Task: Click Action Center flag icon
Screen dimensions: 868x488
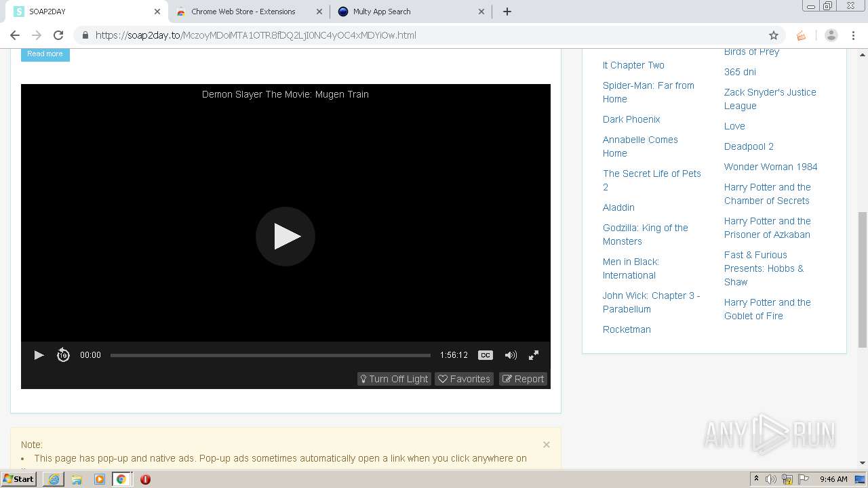Action: click(x=804, y=479)
